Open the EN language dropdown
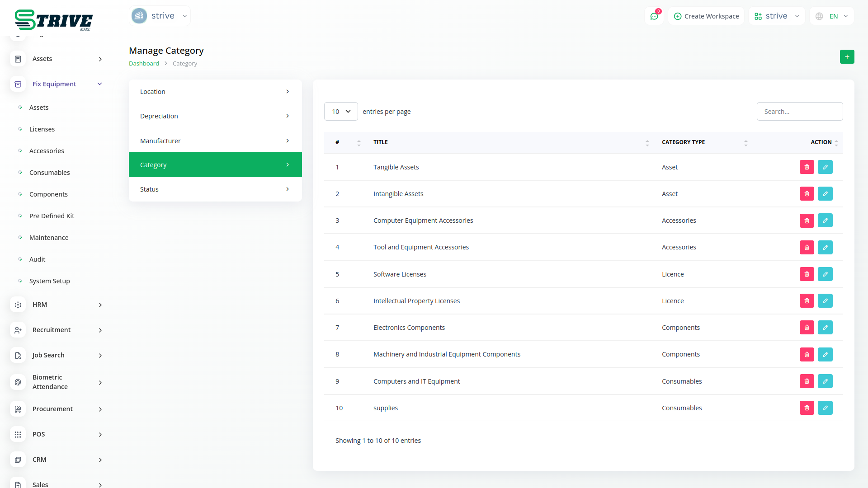This screenshot has height=488, width=868. [x=833, y=16]
